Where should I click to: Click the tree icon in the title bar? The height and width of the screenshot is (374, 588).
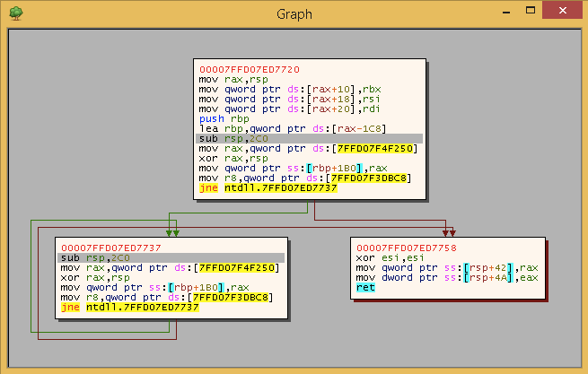click(15, 13)
